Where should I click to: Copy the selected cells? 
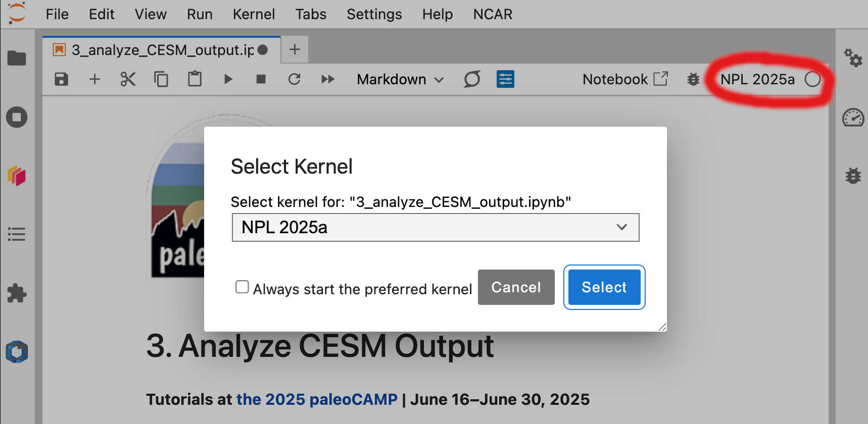tap(161, 79)
